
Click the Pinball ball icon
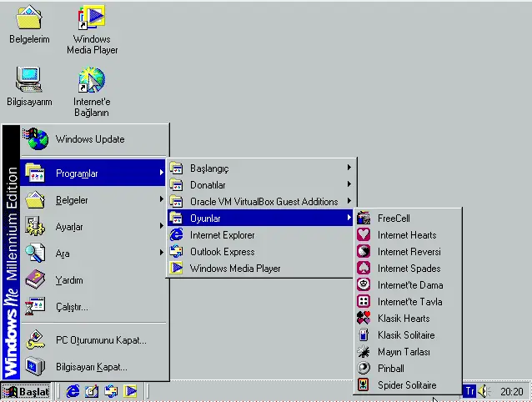364,368
